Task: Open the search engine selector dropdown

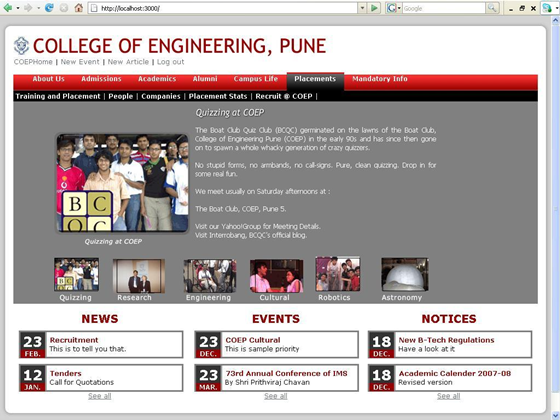Action: (x=399, y=8)
